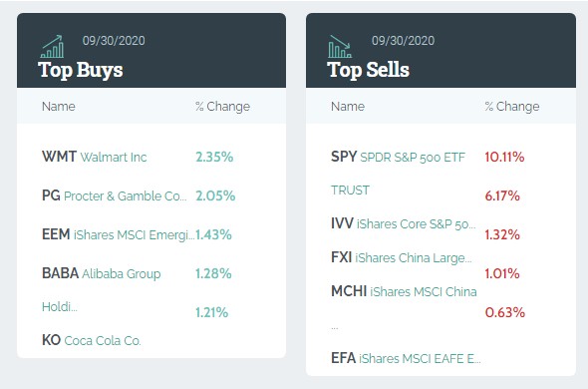The width and height of the screenshot is (588, 389).
Task: Select IVV iShares Core S&P entry
Action: pyautogui.click(x=403, y=223)
